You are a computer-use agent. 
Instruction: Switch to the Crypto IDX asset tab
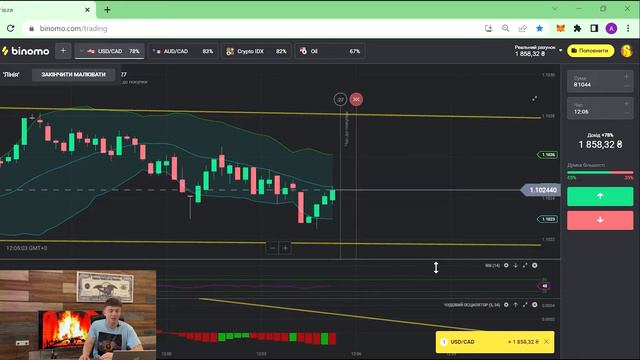pyautogui.click(x=256, y=51)
